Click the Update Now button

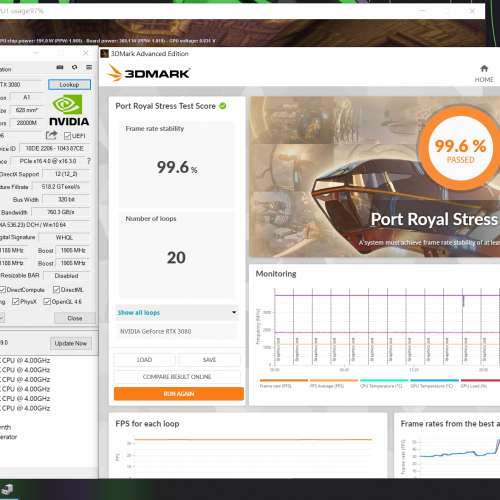point(71,343)
